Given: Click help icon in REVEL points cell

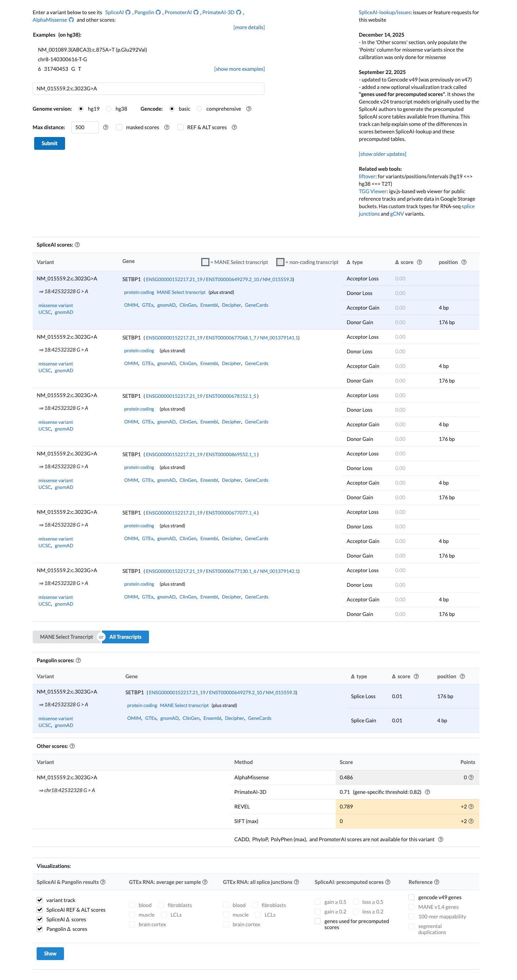Looking at the screenshot, I should (471, 807).
